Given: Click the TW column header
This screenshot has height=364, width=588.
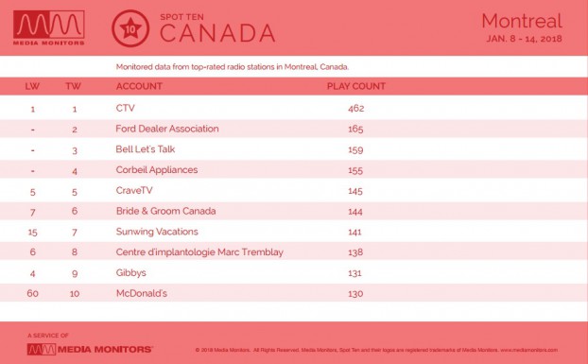Looking at the screenshot, I should pyautogui.click(x=73, y=86).
